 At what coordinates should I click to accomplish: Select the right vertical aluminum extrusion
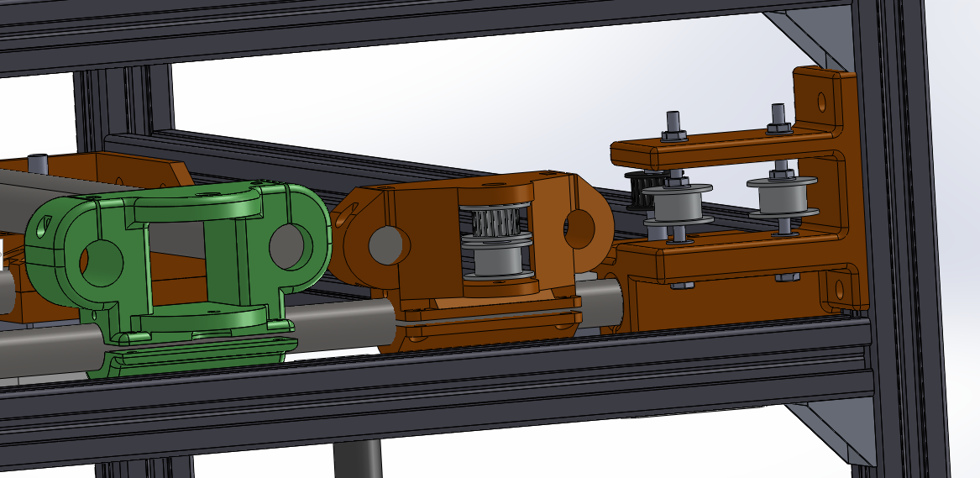900,238
